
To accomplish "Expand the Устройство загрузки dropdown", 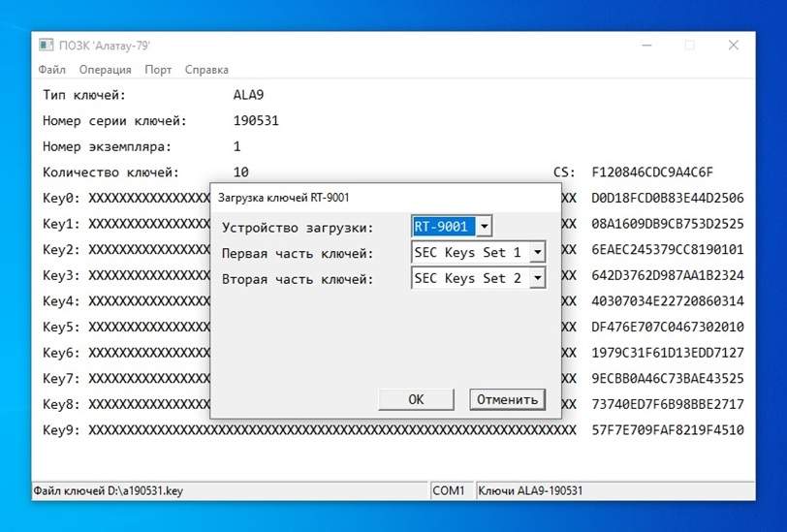I will pos(485,227).
